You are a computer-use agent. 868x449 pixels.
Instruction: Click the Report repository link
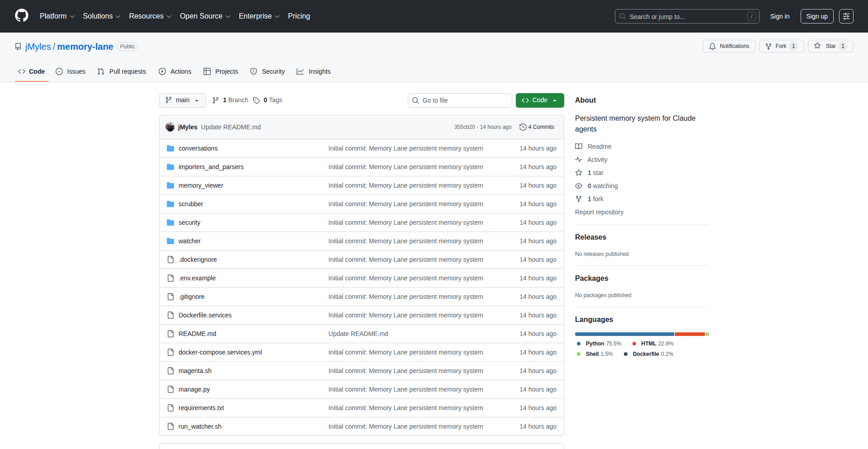[x=599, y=212]
